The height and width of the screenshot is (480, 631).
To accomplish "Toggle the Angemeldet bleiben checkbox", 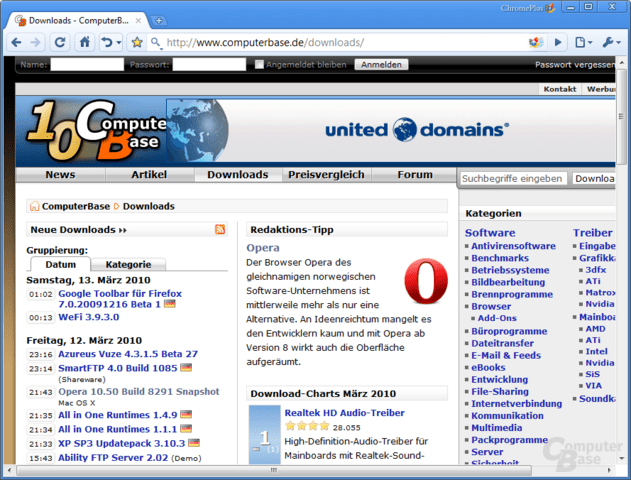I will click(x=260, y=64).
